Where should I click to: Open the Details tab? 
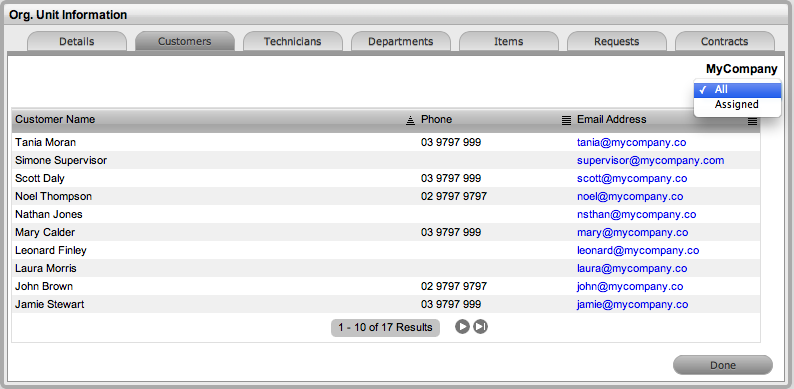pos(77,42)
